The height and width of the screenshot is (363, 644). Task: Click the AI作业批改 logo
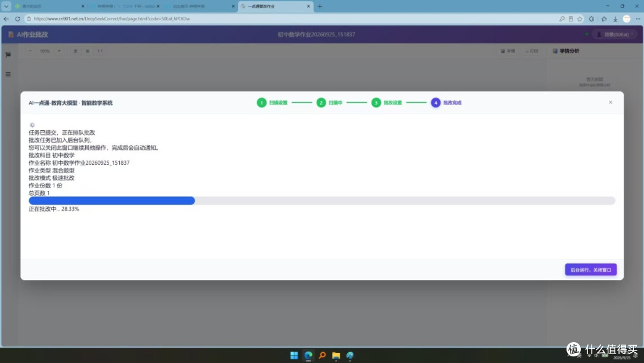pyautogui.click(x=28, y=35)
